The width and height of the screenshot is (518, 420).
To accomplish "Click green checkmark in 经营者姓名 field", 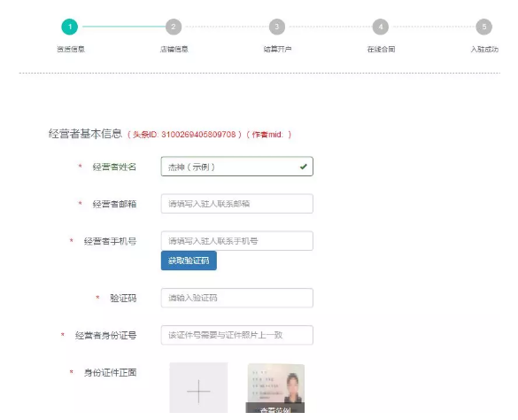I will pos(303,167).
